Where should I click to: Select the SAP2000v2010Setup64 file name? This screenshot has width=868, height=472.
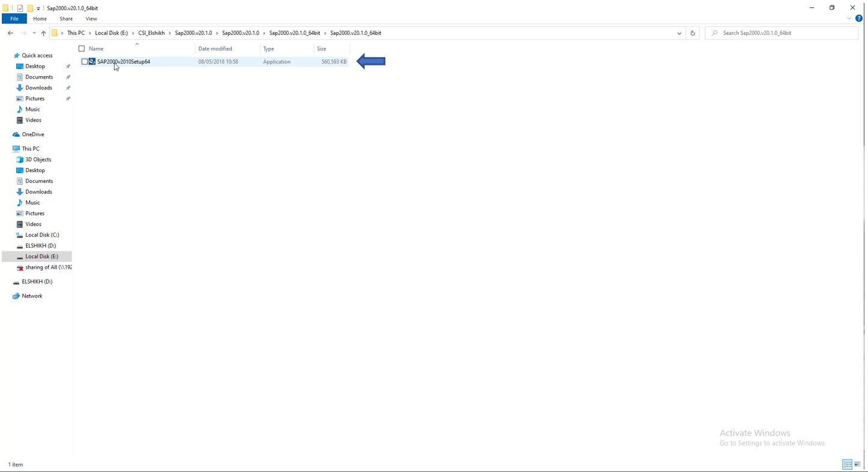(124, 62)
